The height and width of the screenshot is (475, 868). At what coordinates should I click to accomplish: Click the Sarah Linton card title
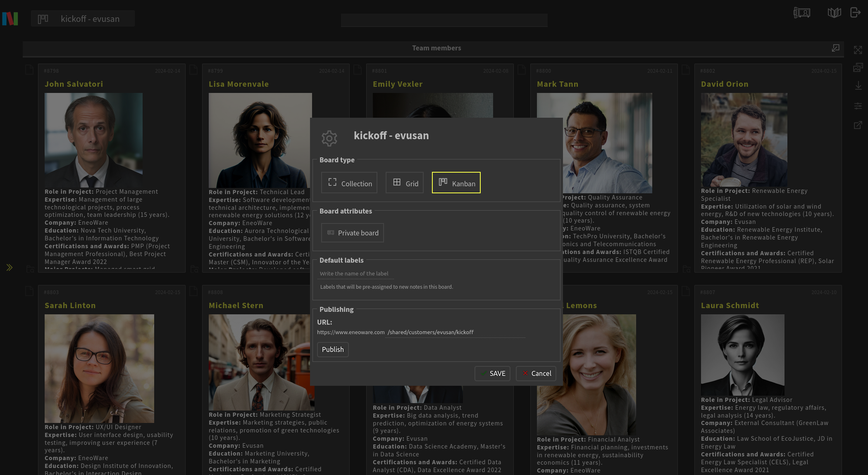pyautogui.click(x=70, y=306)
